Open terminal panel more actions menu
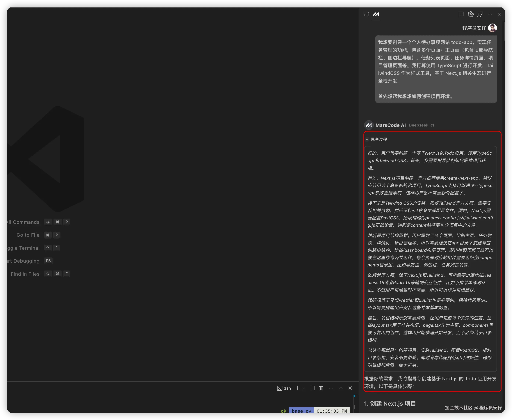The height and width of the screenshot is (420, 512). tap(331, 388)
